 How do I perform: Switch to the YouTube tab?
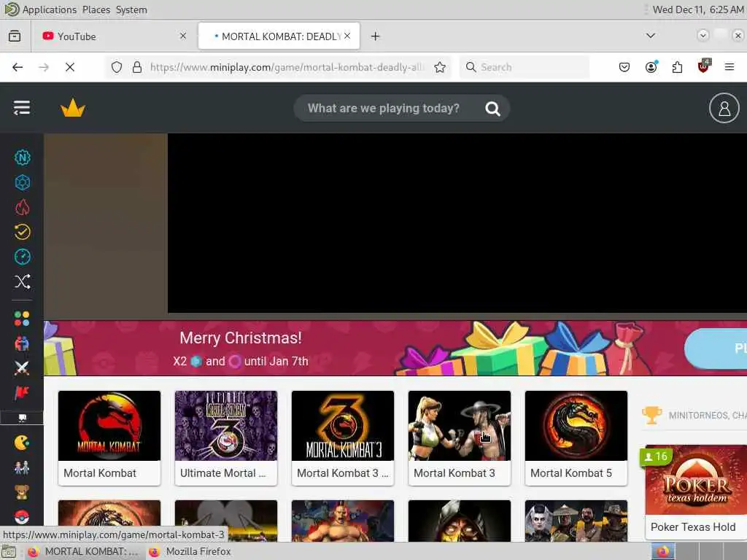[x=113, y=36]
